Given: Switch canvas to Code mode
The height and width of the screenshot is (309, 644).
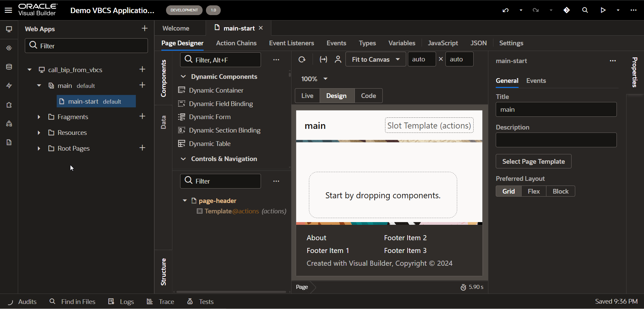Looking at the screenshot, I should point(368,96).
